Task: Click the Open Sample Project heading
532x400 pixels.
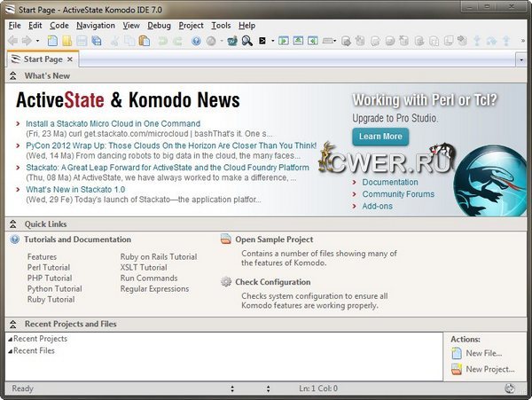Action: [274, 239]
